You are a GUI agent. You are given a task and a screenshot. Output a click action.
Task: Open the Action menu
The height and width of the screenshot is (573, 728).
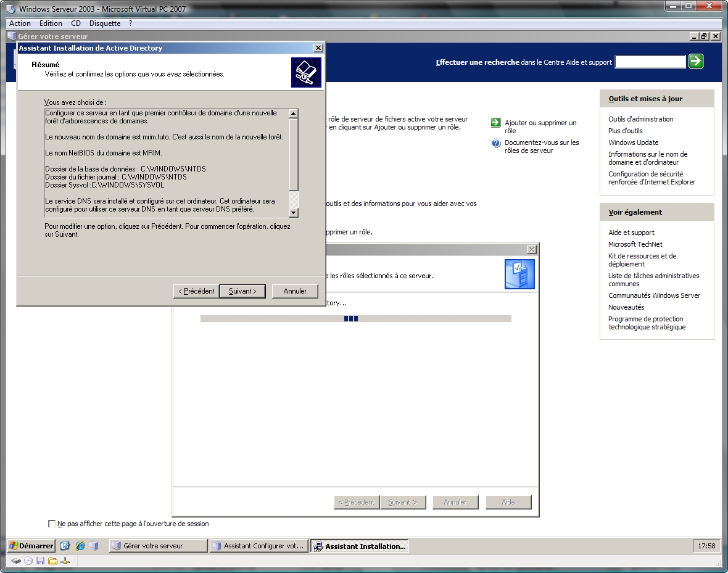(x=20, y=23)
